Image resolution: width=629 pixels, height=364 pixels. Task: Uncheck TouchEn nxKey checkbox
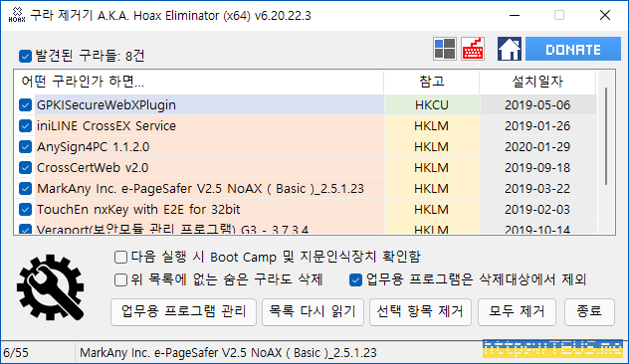coord(25,209)
